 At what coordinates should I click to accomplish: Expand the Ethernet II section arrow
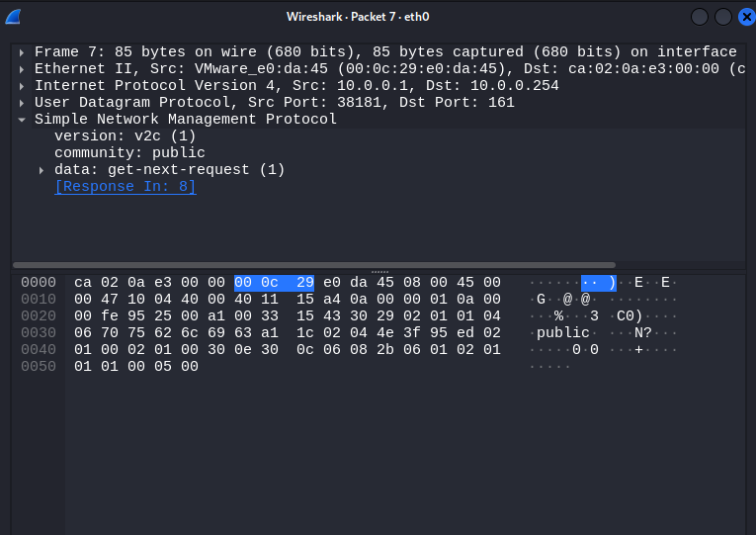(x=22, y=69)
